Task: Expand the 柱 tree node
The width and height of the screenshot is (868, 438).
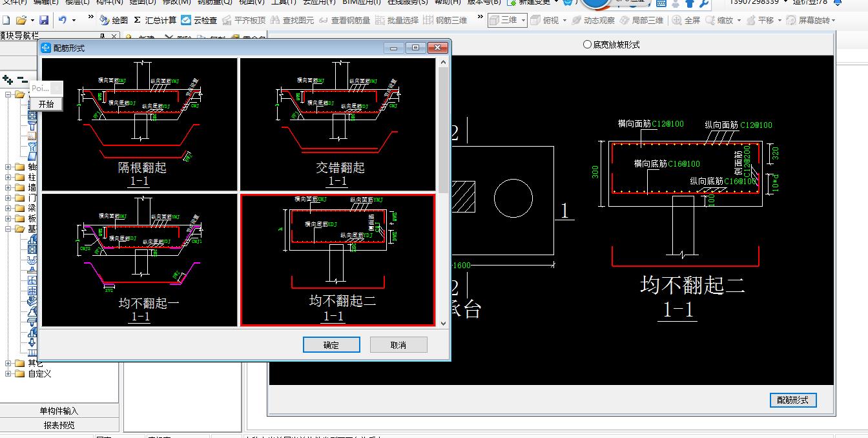Action: (x=8, y=177)
